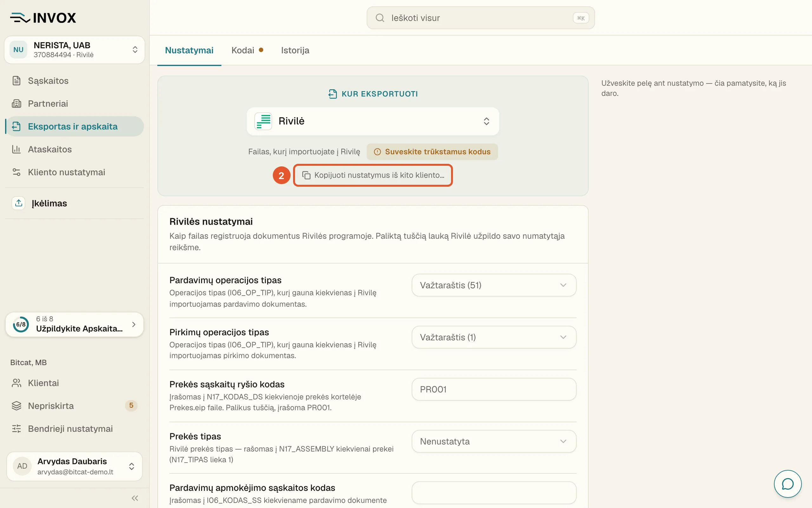This screenshot has width=812, height=508.
Task: Click the Nepriskirta count badge 5
Action: [131, 406]
